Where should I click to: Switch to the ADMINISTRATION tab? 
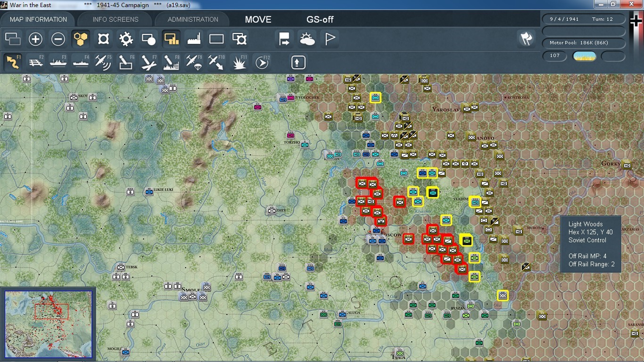coord(193,19)
